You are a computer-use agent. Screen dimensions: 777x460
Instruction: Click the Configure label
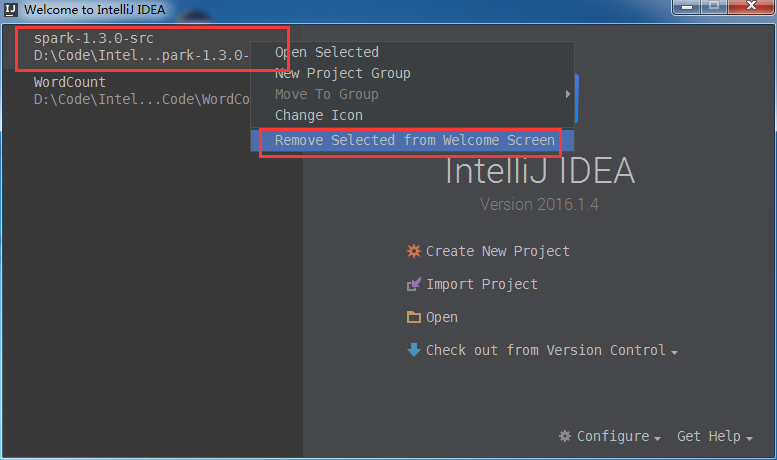click(613, 436)
